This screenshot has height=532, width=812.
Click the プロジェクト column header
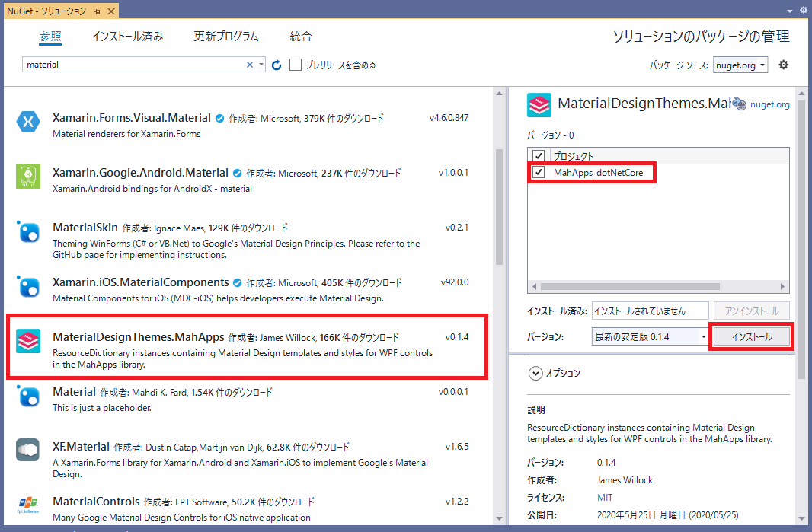click(x=574, y=156)
